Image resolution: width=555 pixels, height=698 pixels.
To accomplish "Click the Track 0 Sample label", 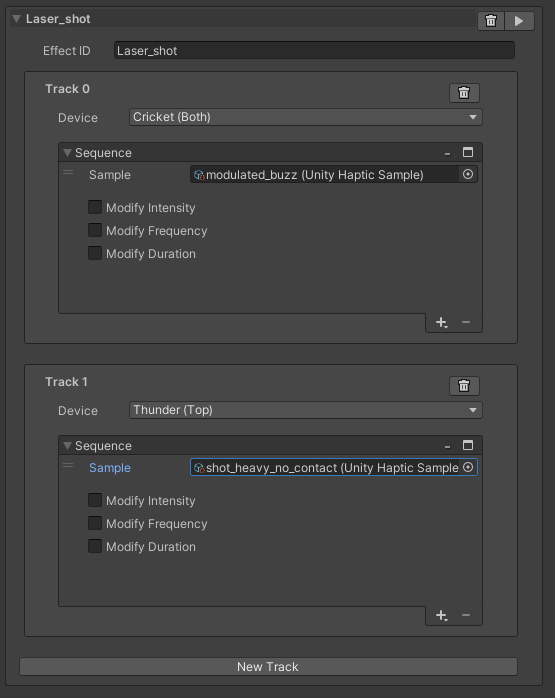I will pyautogui.click(x=110, y=175).
